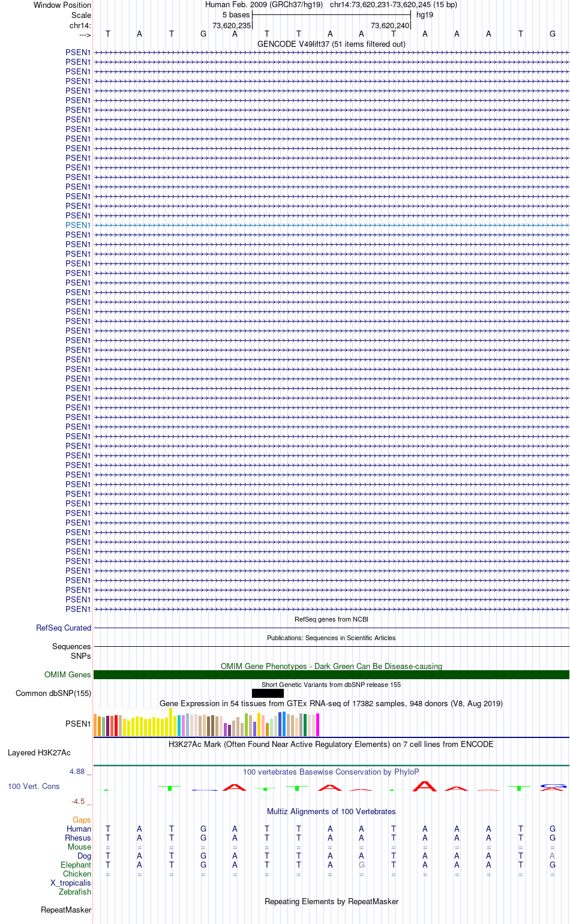Screen dimensions: 570x924
Task: Open the RefSeq Curated track label
Action: click(64, 628)
